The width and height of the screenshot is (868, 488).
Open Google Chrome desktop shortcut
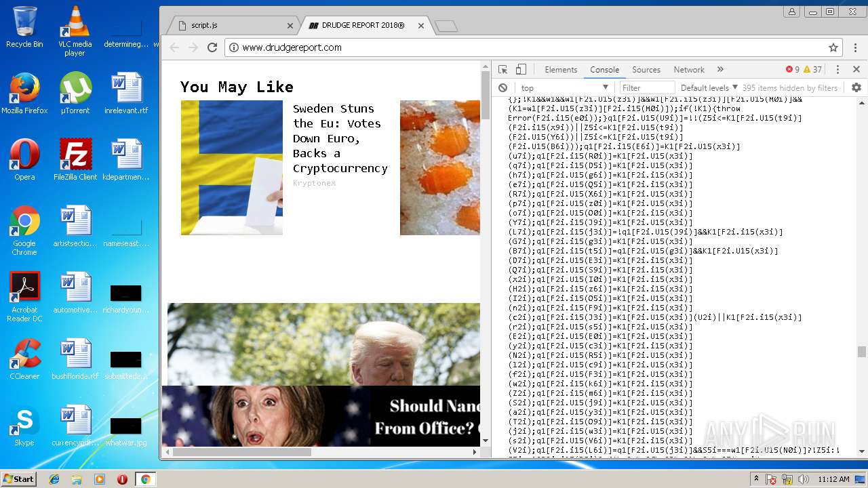pos(24,231)
